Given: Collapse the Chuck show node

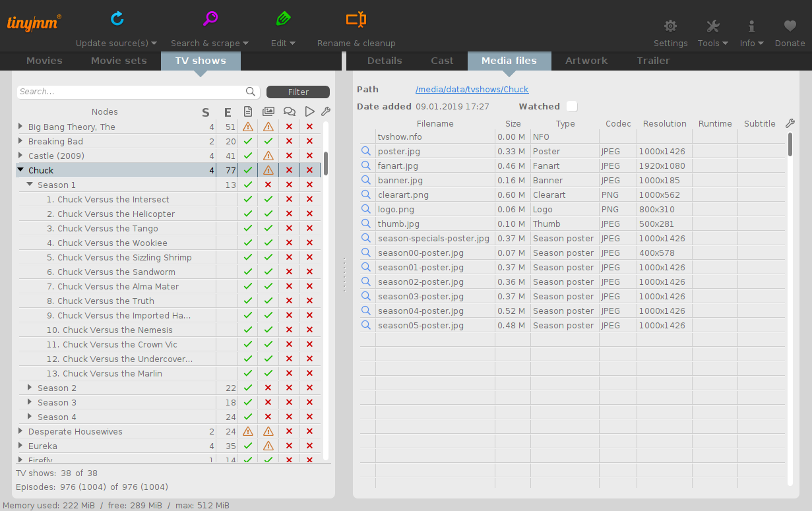Looking at the screenshot, I should coord(20,170).
